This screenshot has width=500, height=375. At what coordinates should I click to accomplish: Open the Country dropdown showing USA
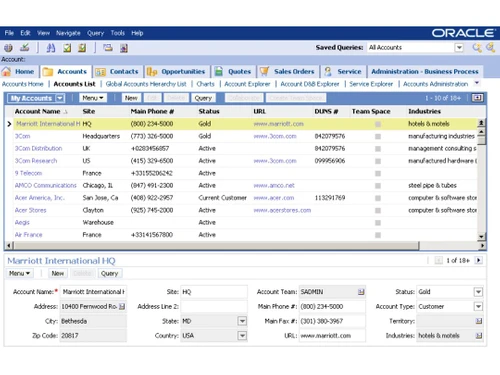tap(242, 336)
